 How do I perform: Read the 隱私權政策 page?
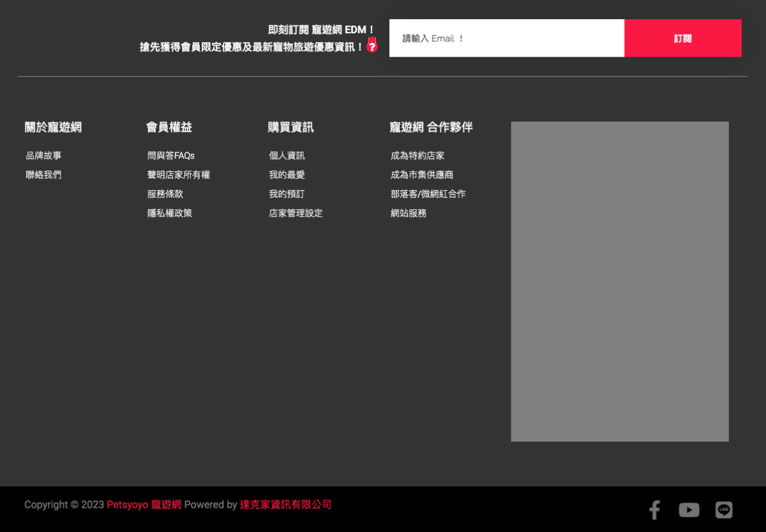pos(169,213)
